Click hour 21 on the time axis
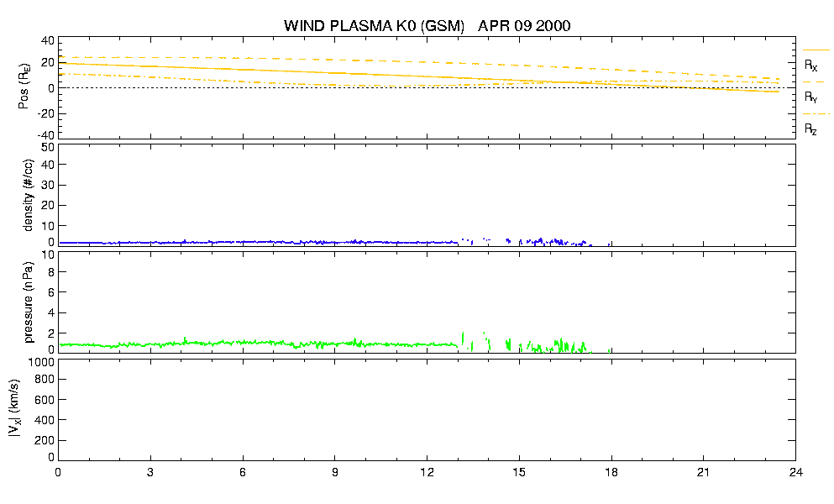The image size is (834, 504). [x=703, y=472]
